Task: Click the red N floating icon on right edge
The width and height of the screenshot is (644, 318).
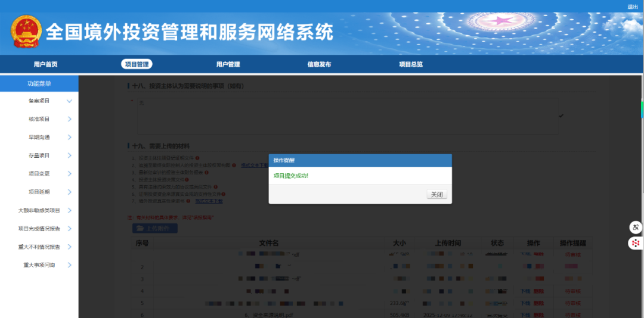Action: click(x=636, y=243)
